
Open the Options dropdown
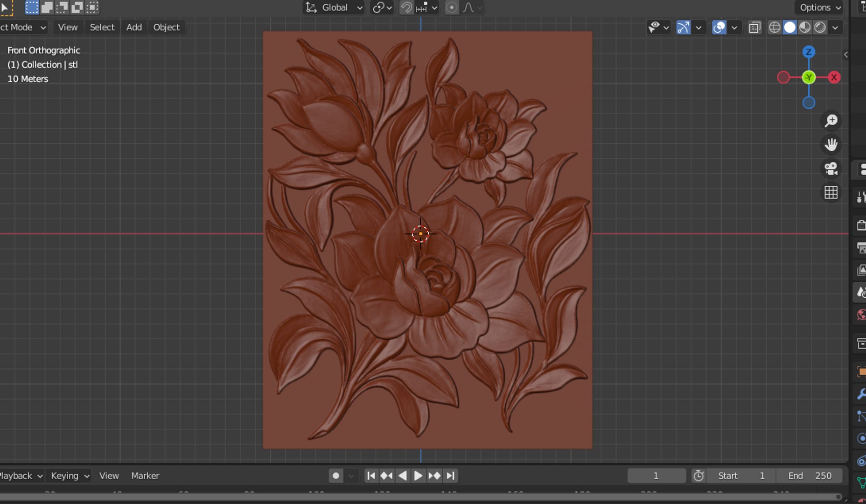820,7
